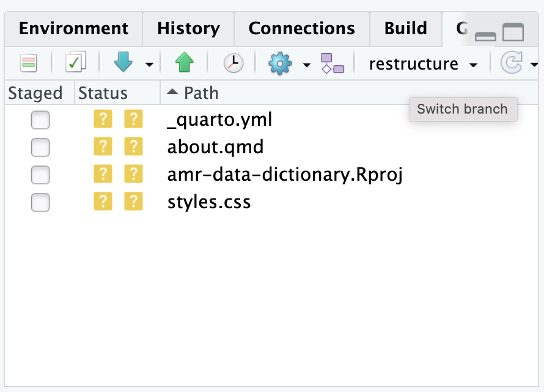Click the blue gear More icon
This screenshot has height=392, width=544.
280,63
